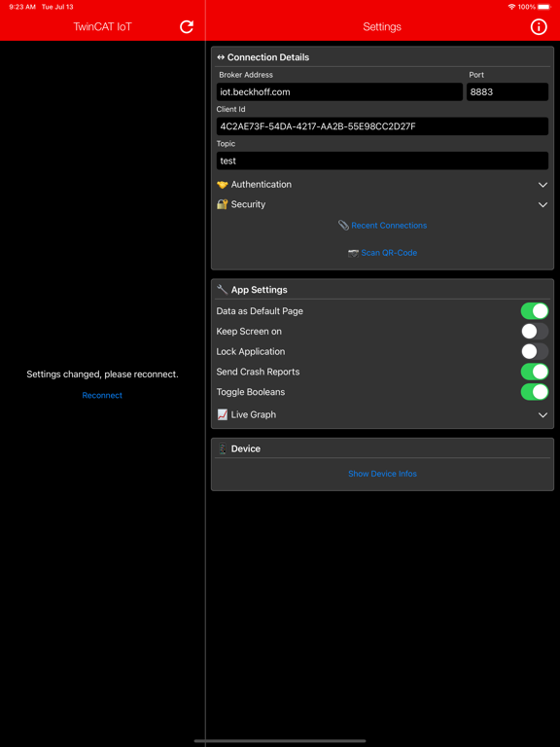This screenshot has height=747, width=560.
Task: Edit the Broker Address field
Action: [339, 92]
